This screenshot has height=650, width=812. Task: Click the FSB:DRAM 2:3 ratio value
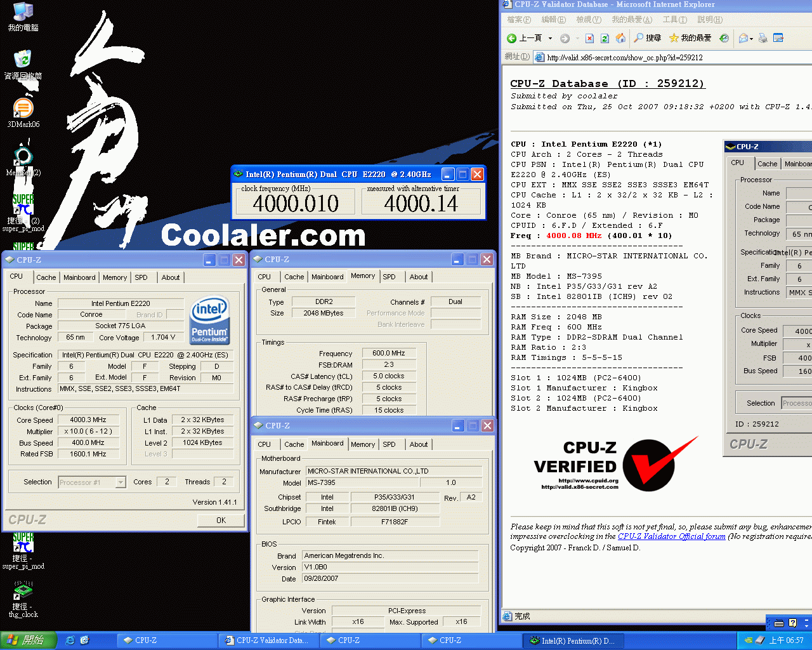coord(389,364)
